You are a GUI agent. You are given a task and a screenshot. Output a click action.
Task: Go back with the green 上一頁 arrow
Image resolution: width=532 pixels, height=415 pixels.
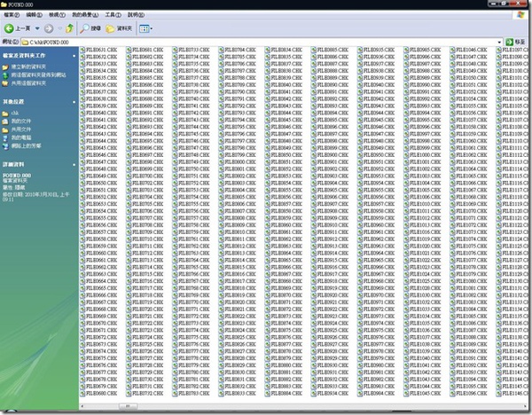tap(9, 28)
